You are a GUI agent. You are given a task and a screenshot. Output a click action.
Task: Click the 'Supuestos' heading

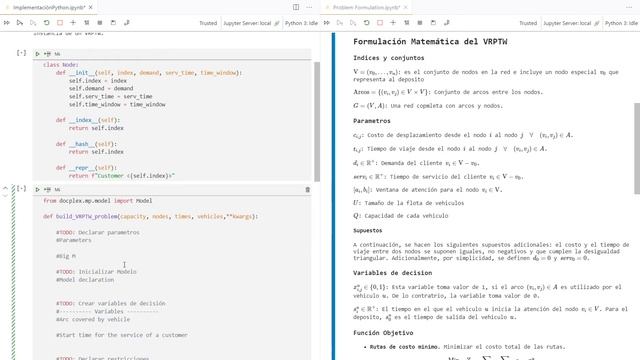tap(368, 231)
